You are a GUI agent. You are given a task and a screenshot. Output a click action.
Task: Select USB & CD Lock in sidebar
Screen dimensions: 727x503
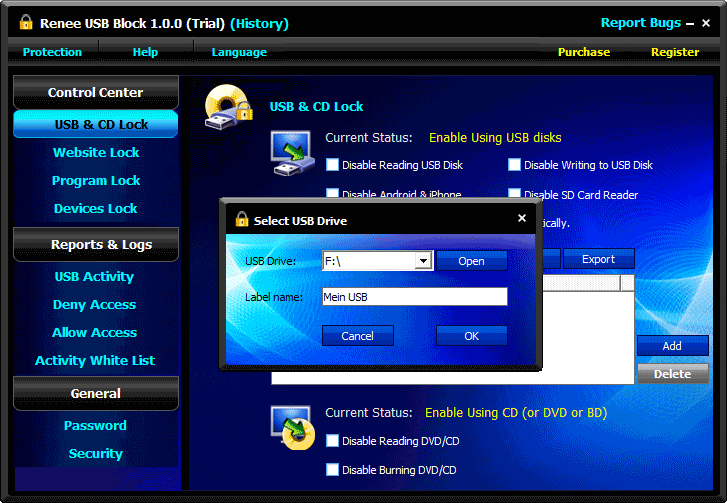(96, 124)
